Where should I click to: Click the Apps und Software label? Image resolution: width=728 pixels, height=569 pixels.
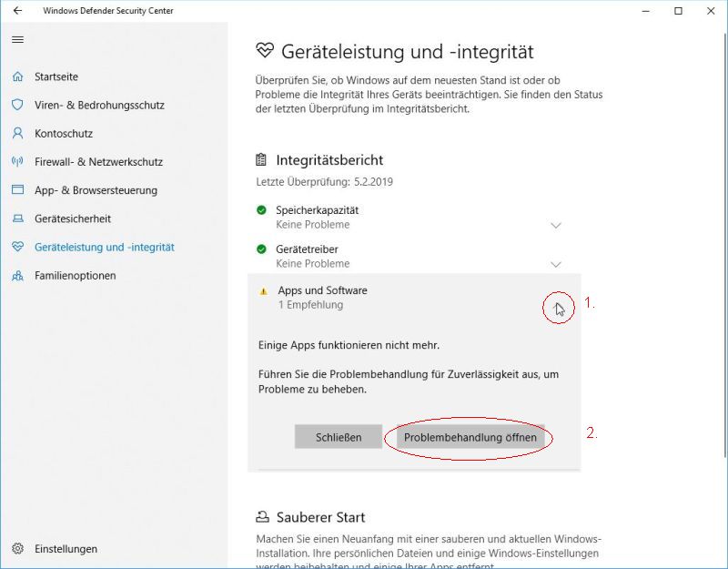click(x=323, y=290)
